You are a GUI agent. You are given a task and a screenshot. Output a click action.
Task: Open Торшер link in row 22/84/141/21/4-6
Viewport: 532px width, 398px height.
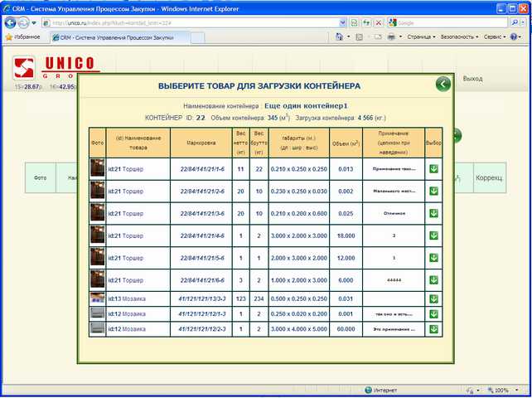(x=133, y=235)
